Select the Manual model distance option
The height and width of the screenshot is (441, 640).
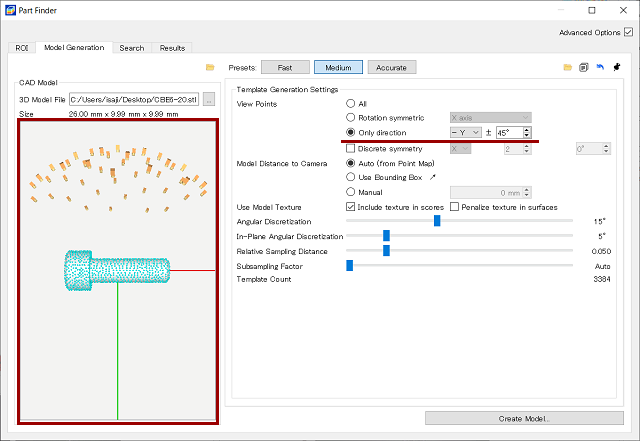[350, 191]
